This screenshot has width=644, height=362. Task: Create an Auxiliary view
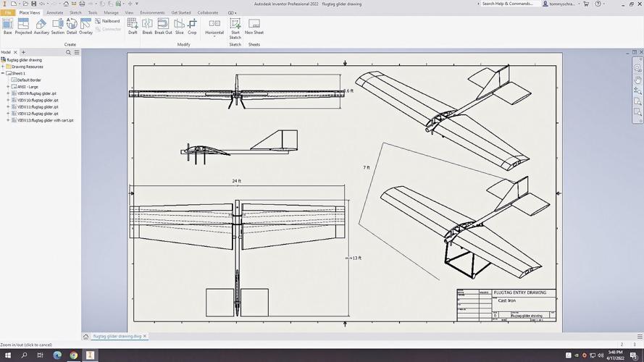[x=41, y=27]
